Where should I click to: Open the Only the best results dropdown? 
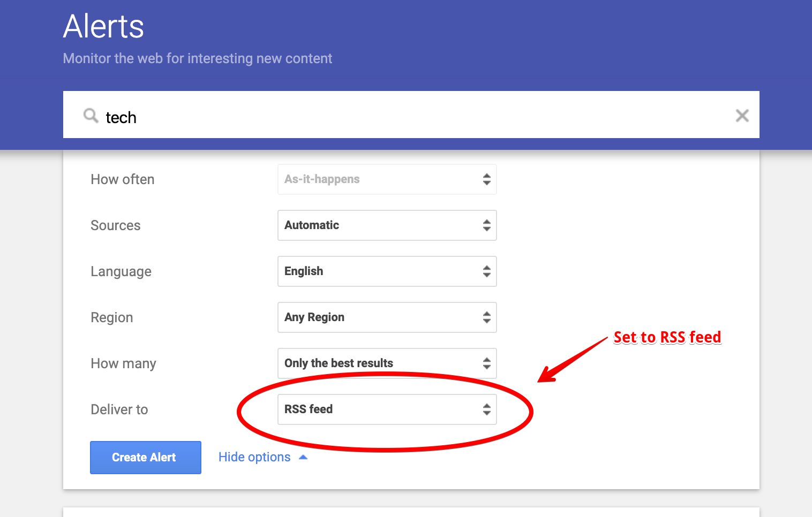(x=387, y=363)
